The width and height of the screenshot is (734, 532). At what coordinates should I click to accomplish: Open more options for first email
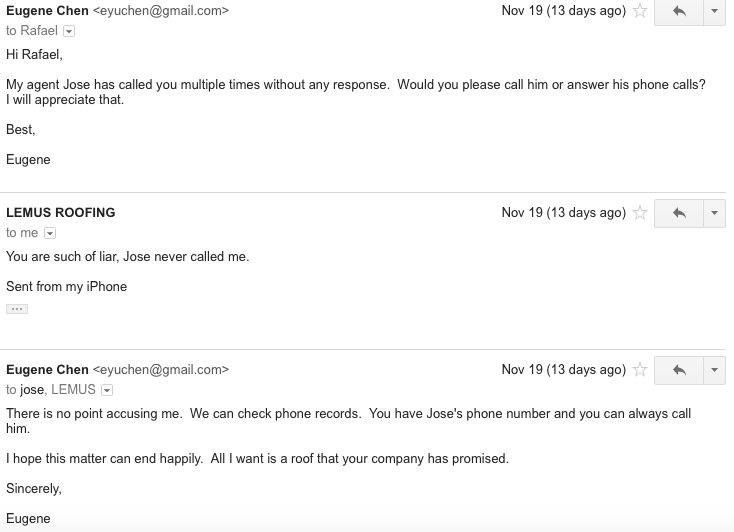[714, 12]
